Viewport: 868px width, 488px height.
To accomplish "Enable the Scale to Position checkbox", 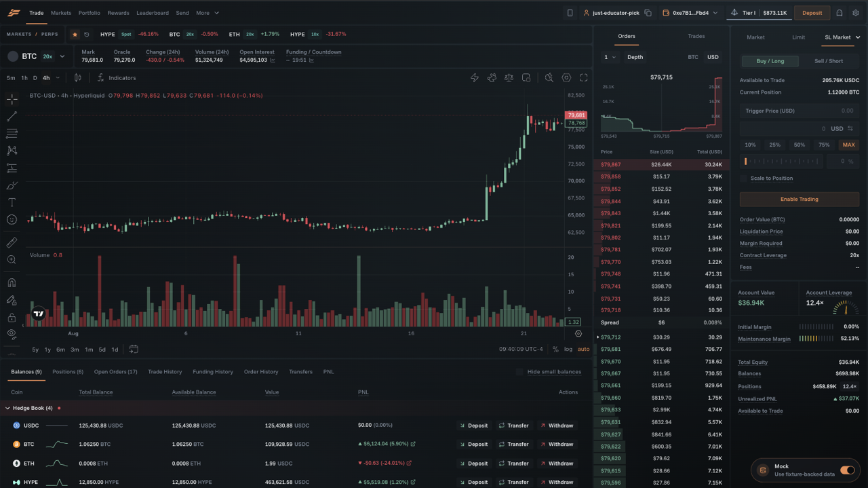I will pyautogui.click(x=744, y=178).
